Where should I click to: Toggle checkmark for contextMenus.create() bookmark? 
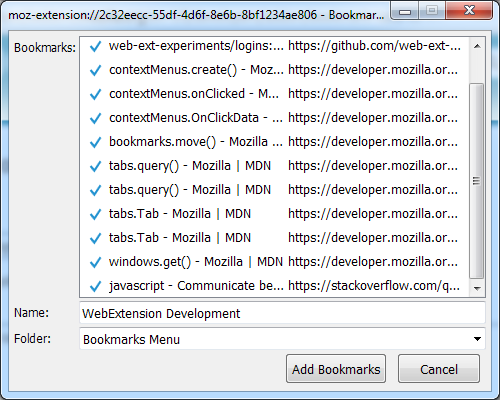pyautogui.click(x=95, y=70)
